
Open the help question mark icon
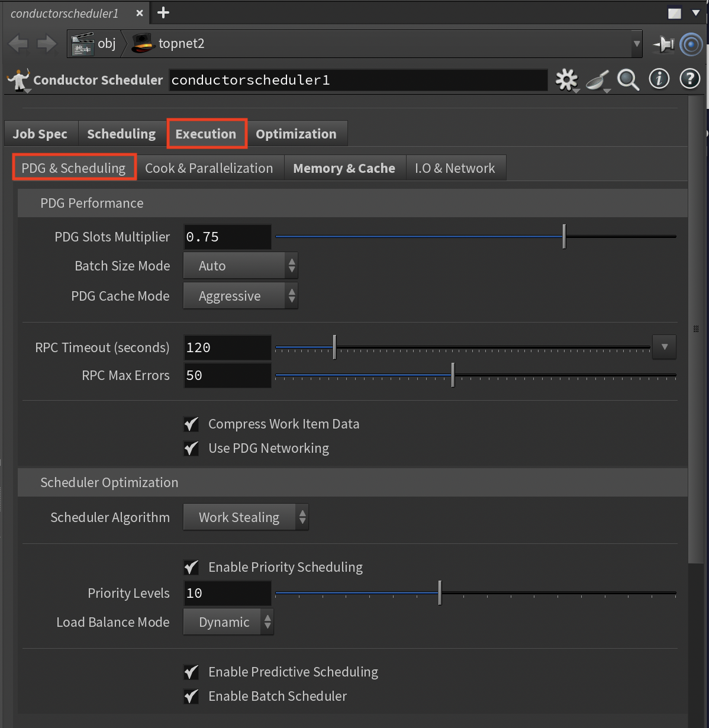pos(690,79)
